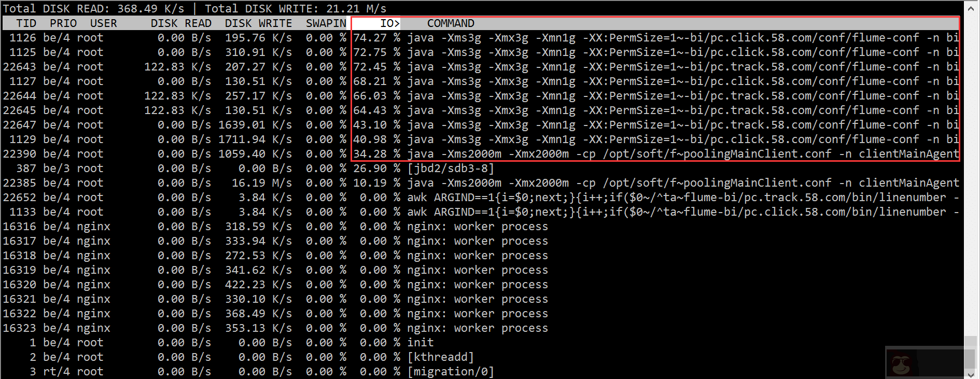Click the 1711.94 K/s disk write value
The width and height of the screenshot is (980, 379).
pos(255,139)
